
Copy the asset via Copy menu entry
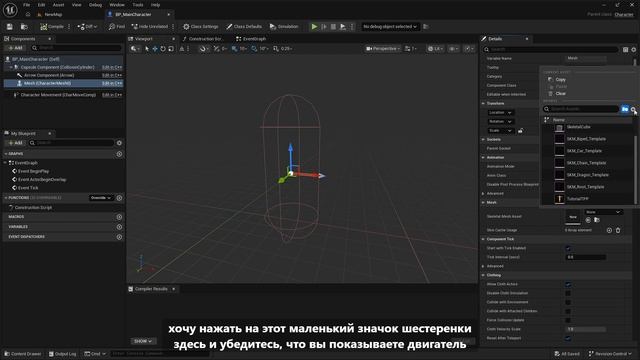[x=560, y=80]
